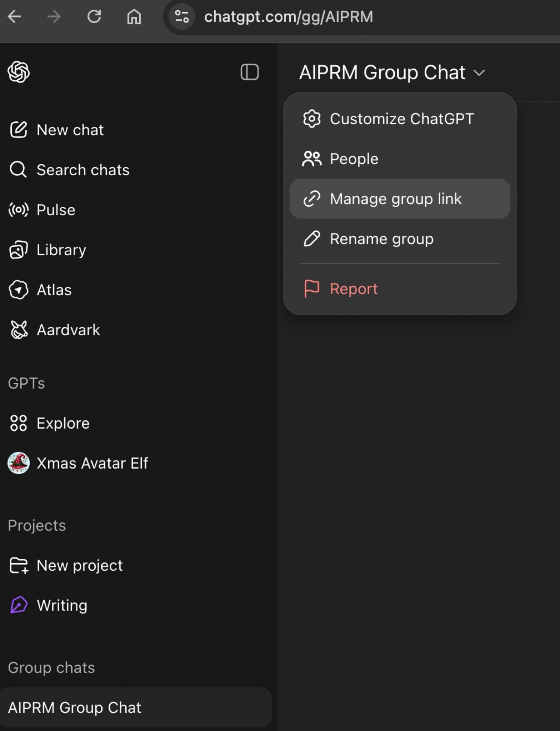The height and width of the screenshot is (731, 560).
Task: Open People in the group menu
Action: 354,159
